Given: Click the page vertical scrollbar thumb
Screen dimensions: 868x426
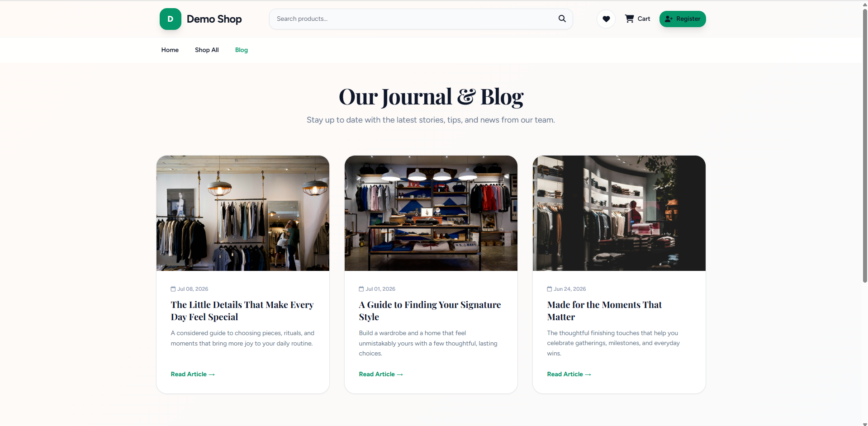Looking at the screenshot, I should coord(865,145).
